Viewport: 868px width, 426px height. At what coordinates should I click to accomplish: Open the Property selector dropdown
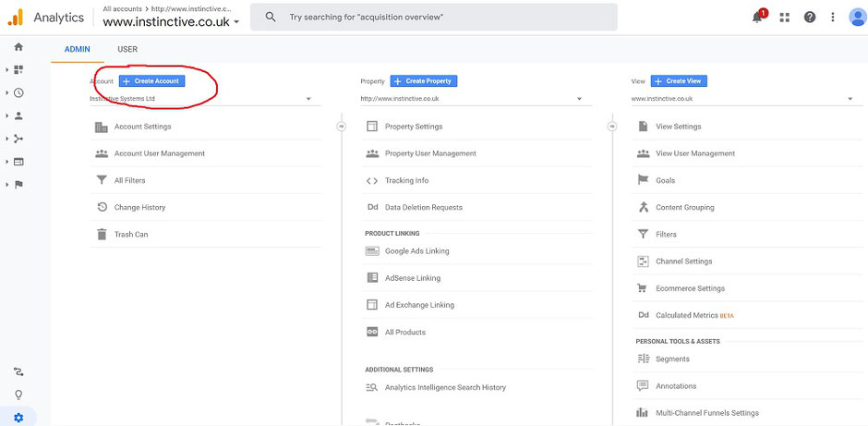click(476, 99)
